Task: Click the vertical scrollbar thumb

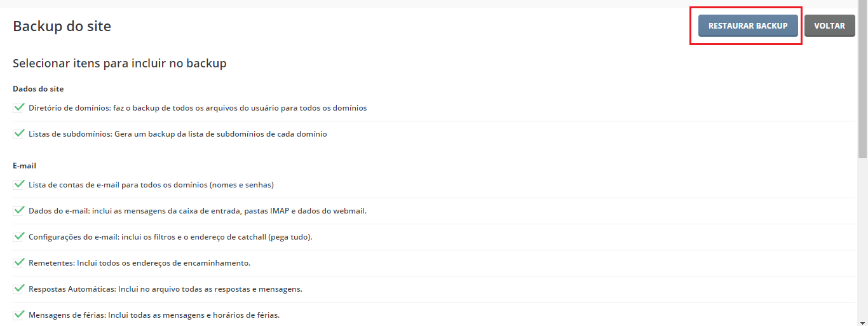Action: (862, 83)
